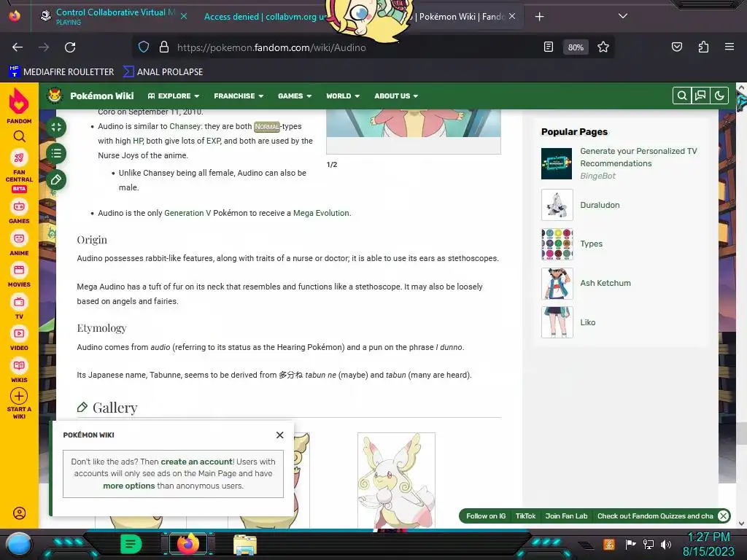
Task: Click Join Fan Lab button
Action: click(566, 516)
